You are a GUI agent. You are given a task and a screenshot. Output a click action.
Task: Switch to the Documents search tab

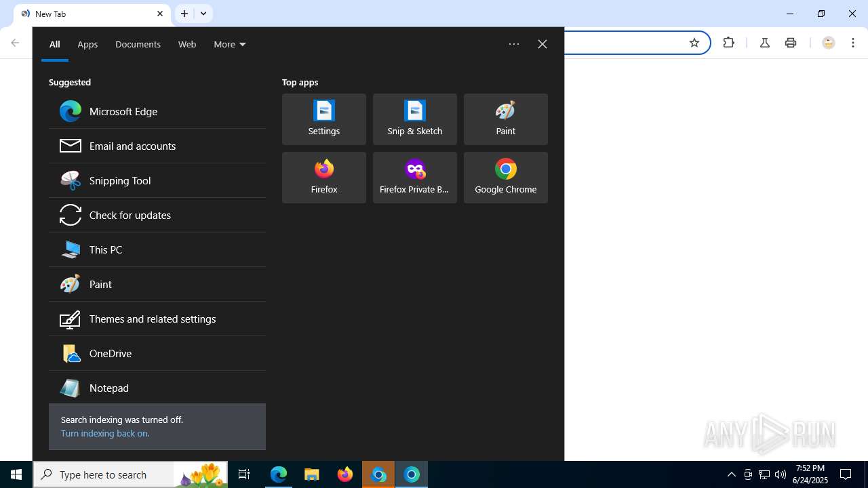coord(138,44)
